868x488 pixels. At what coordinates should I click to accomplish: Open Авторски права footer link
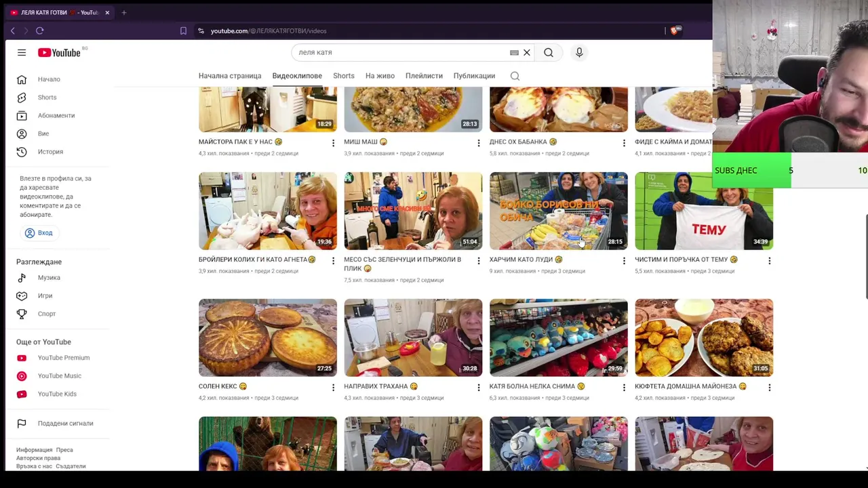(38, 458)
